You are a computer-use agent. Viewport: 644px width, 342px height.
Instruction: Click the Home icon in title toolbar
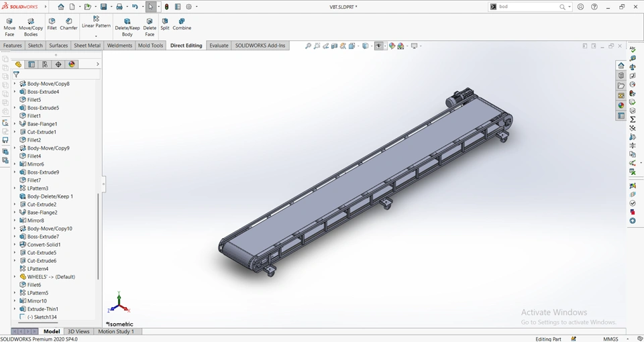point(61,7)
